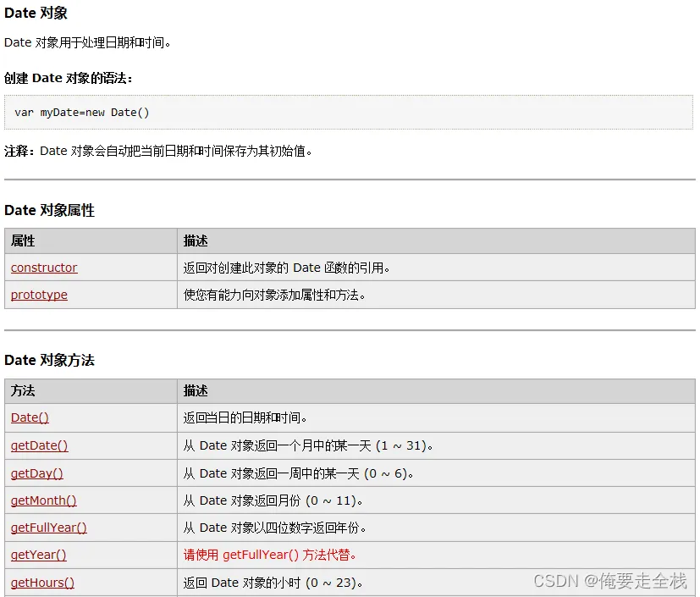Follow the Date() method link

tap(30, 417)
